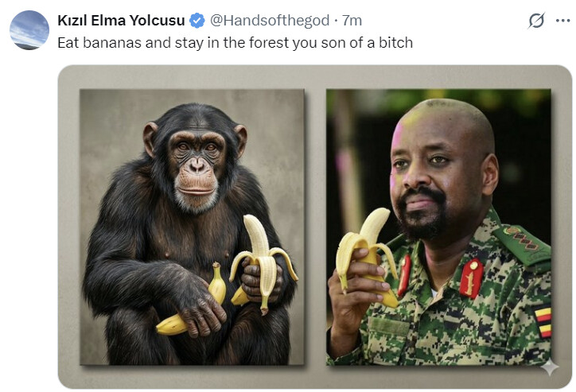Click the Kızıl Elma Yolcusu display name
This screenshot has height=392, width=576.
point(121,21)
